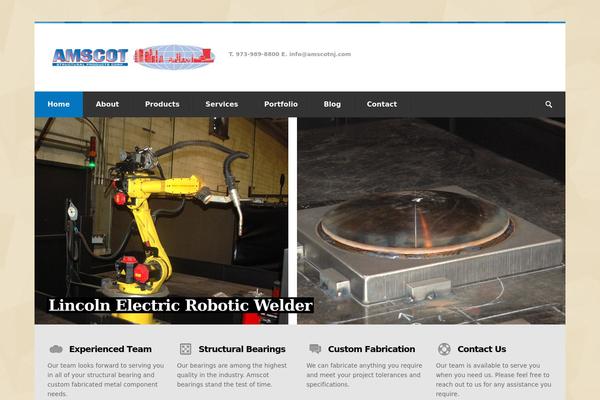Click text 'We can fabricate anything you require'
Screen dimensions: 600x400
coord(364,366)
